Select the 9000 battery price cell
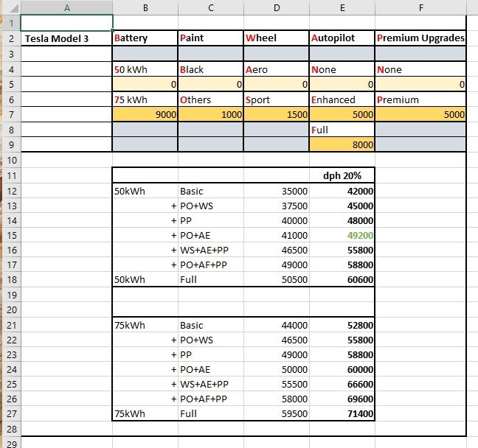Screen dimensions: 478x448 [x=145, y=114]
